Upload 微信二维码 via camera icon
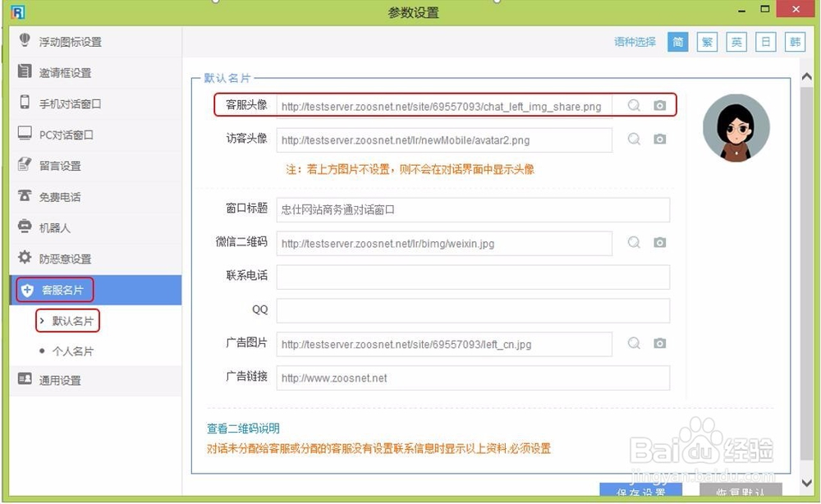 pos(660,242)
